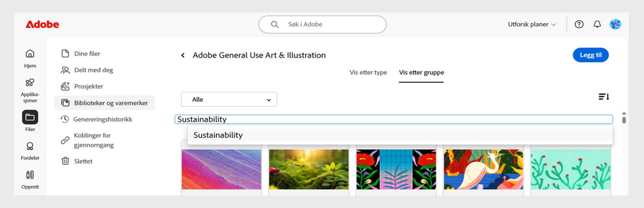The image size is (644, 208).
Task: Open the Hjem home icon
Action: click(x=30, y=54)
